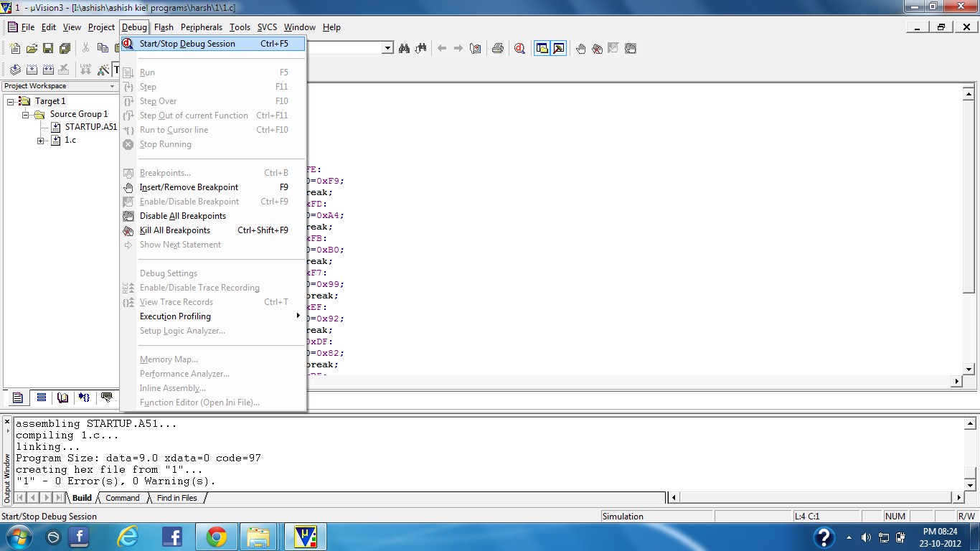Screen dimensions: 980x551
Task: Click the Kill All Breakpoints toolbar icon
Action: tap(597, 48)
